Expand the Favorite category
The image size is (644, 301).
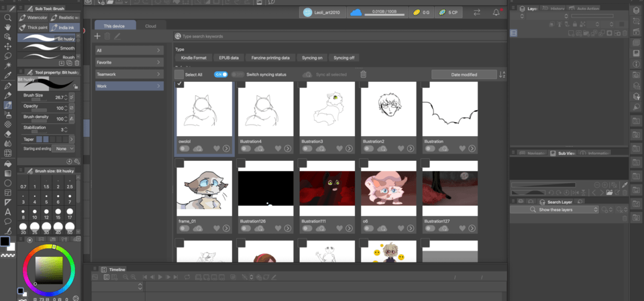[129, 62]
